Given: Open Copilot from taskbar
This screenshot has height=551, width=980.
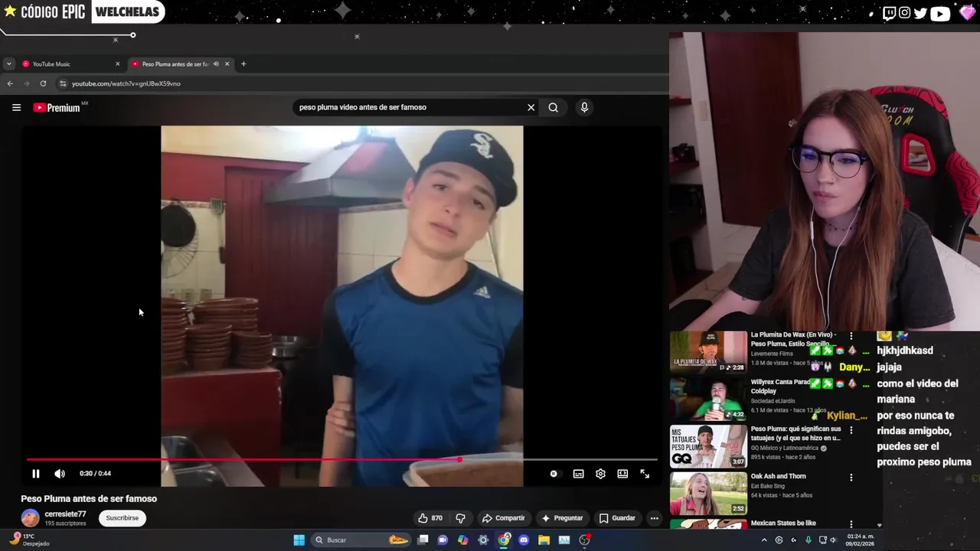Looking at the screenshot, I should (462, 540).
